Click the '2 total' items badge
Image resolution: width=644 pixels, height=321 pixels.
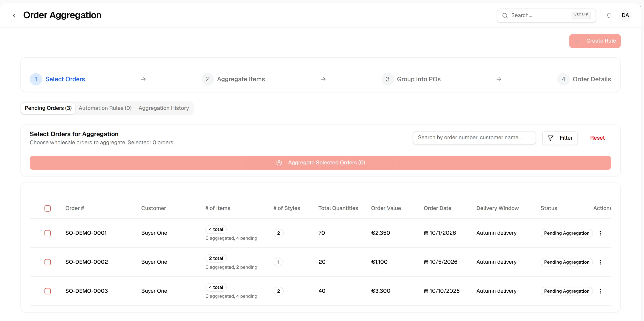[x=216, y=258]
